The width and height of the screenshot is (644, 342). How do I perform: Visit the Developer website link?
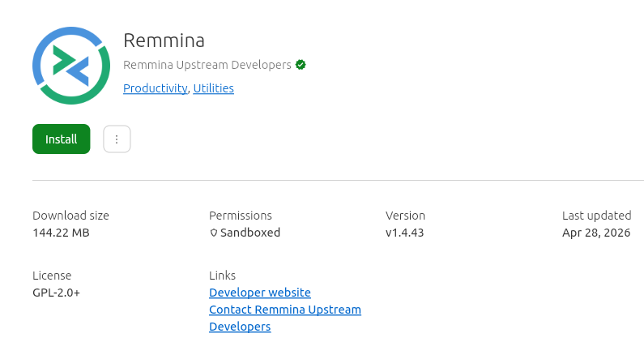[x=260, y=293]
